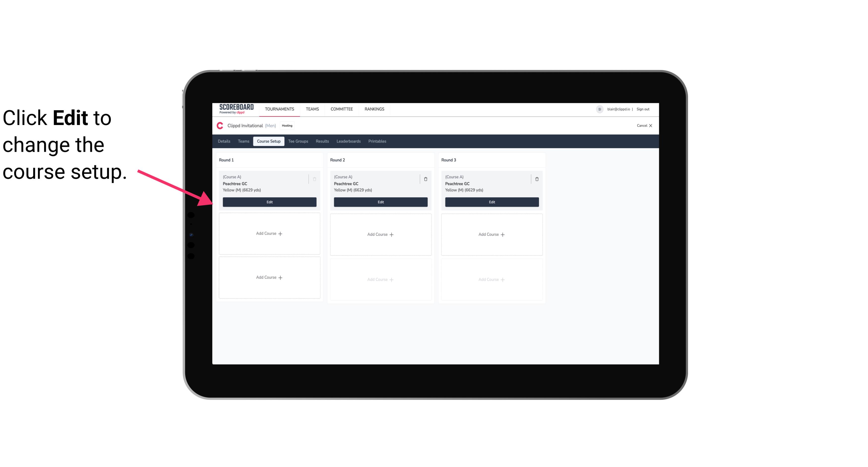868x467 pixels.
Task: Click Add Course in Round 3
Action: [492, 234]
